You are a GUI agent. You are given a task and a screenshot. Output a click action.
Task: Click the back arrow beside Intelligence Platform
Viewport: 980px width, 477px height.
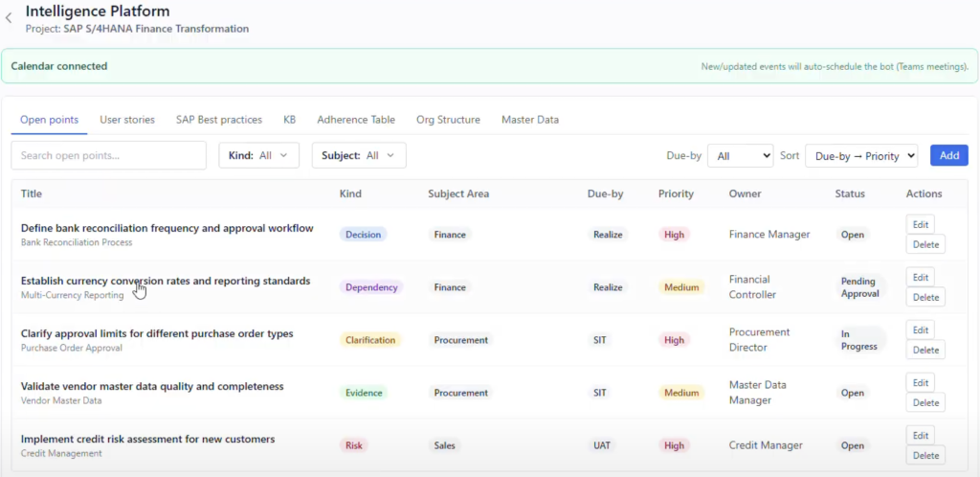pos(9,17)
